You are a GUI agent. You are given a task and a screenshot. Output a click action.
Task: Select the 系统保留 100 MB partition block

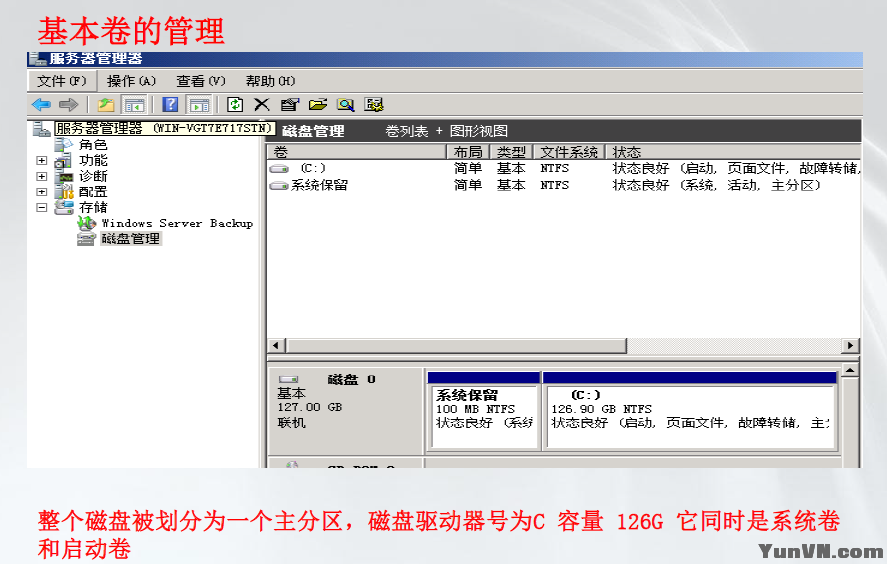coord(484,411)
